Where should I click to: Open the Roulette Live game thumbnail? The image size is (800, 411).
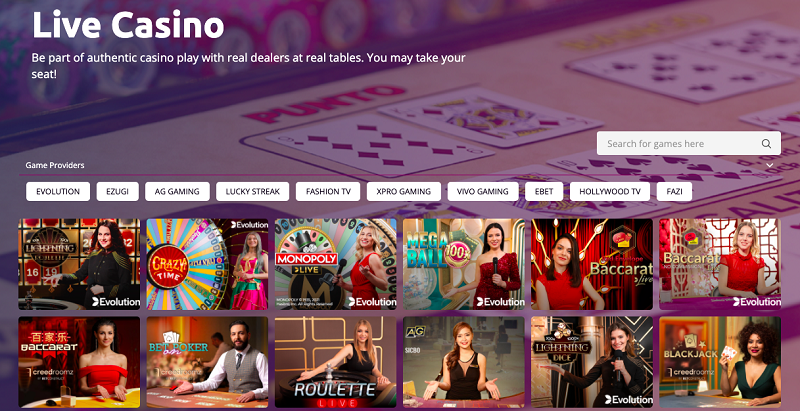pos(335,362)
